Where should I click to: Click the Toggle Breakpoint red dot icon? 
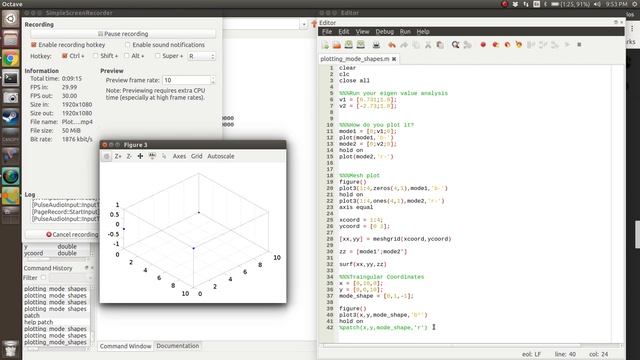pos(483,44)
